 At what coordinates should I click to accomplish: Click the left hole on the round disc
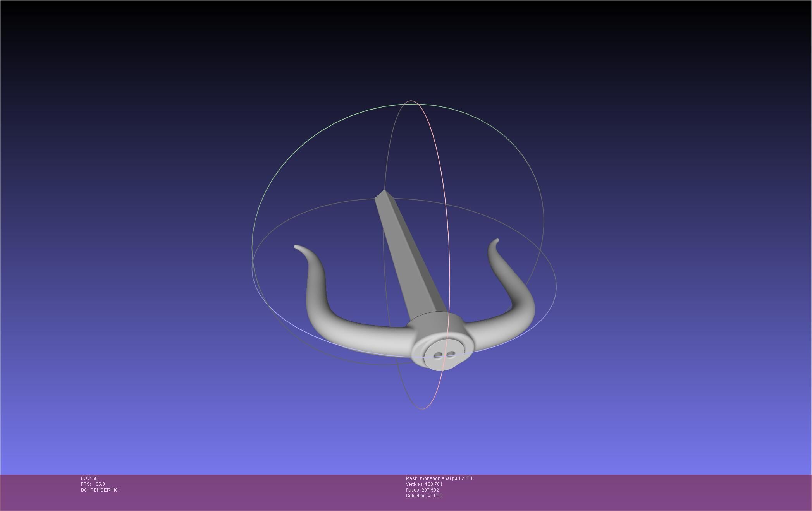[x=438, y=355]
